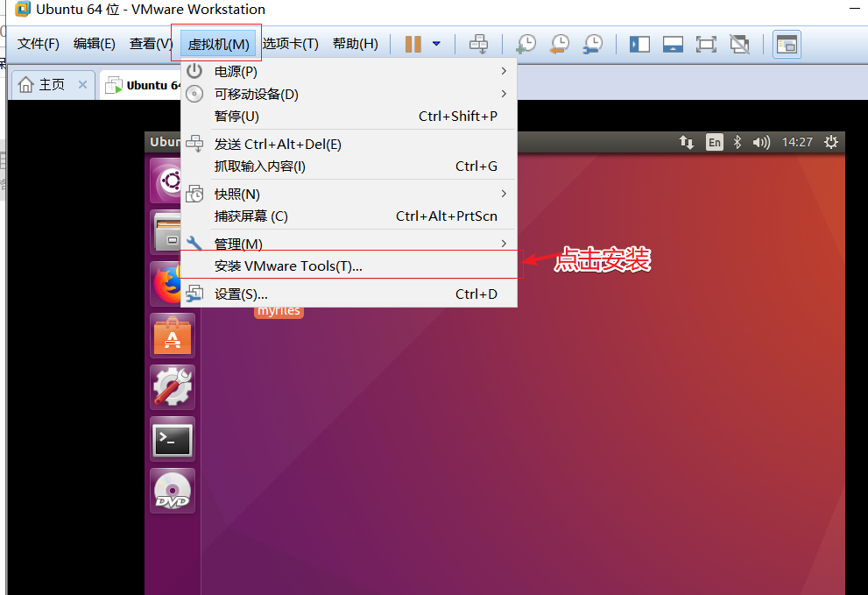Open System Settings from the Ubuntu launcher

(x=173, y=387)
